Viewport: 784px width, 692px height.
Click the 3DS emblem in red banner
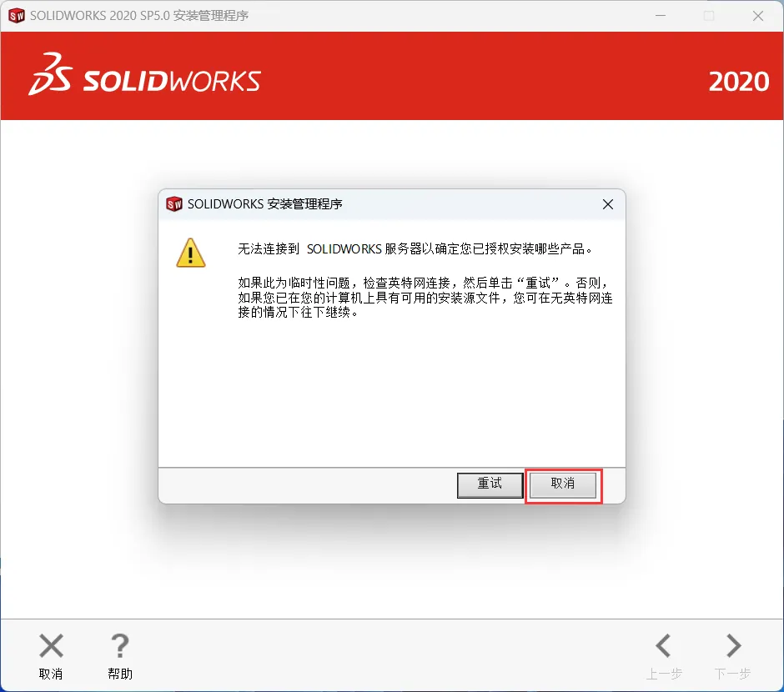(x=51, y=74)
